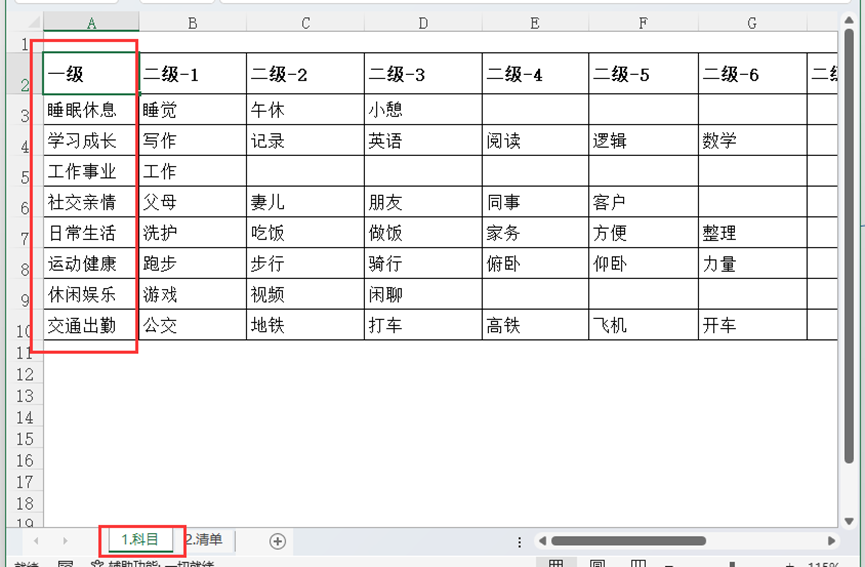Select header cell 二级-6
Image resolution: width=865 pixels, height=567 pixels.
752,73
